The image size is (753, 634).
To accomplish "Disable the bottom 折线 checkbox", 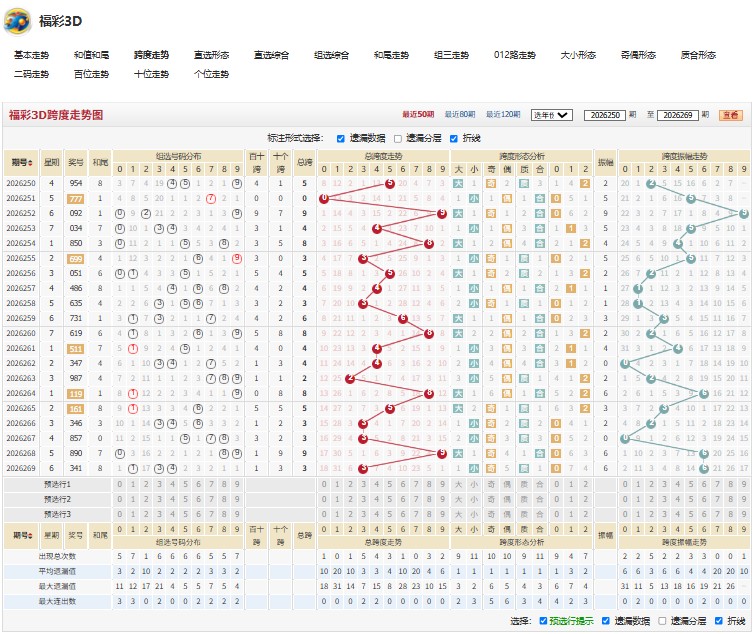I will click(x=718, y=621).
